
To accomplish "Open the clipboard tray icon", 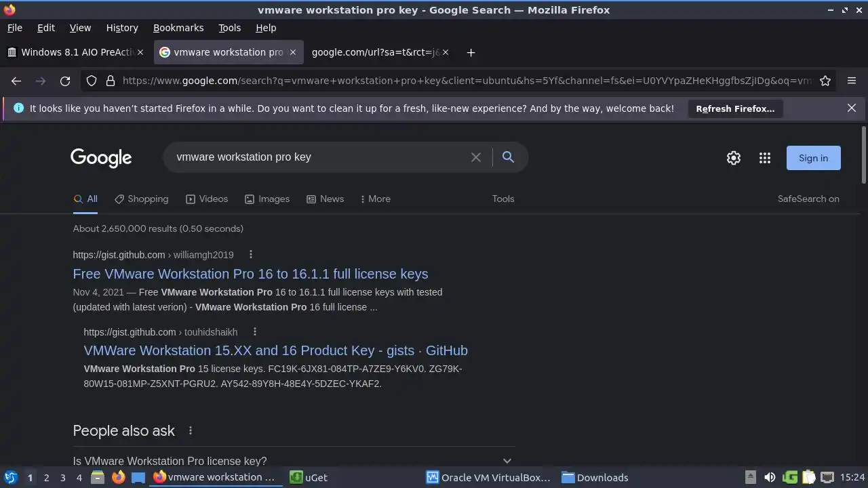I will pos(808,477).
